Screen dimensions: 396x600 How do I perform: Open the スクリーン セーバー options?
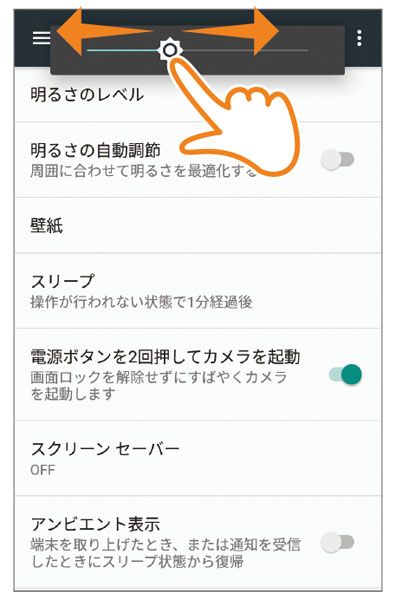(198, 458)
